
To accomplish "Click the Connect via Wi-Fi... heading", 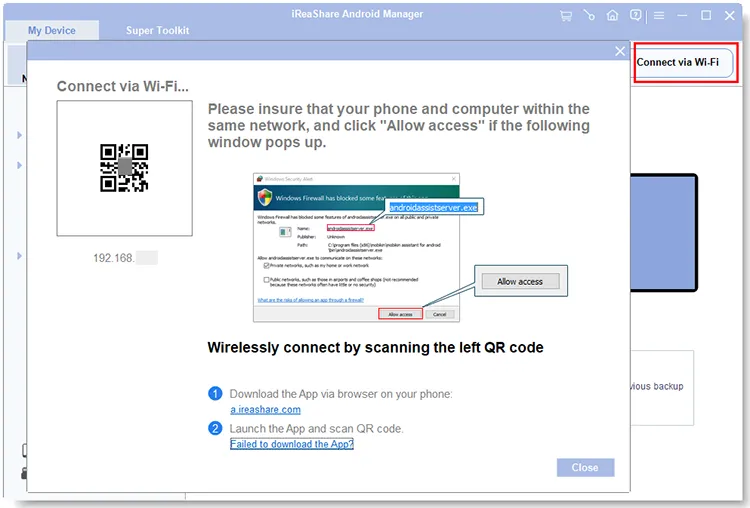I will click(x=122, y=86).
